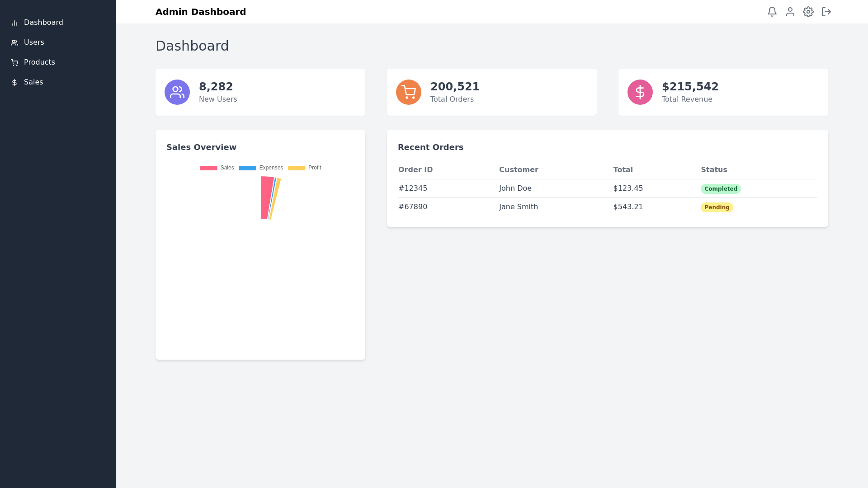This screenshot has height=488, width=868.
Task: Click the Completed status badge
Action: pyautogui.click(x=721, y=189)
